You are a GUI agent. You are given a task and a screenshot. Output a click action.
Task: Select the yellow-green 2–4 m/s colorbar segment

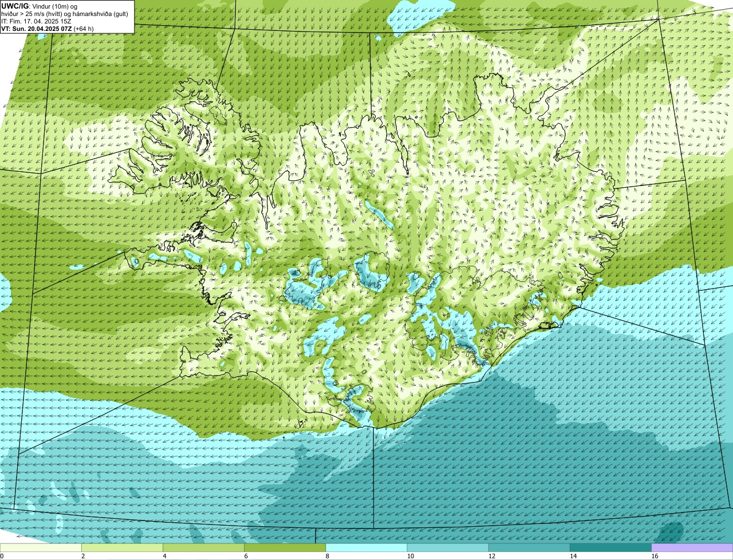tap(122, 548)
